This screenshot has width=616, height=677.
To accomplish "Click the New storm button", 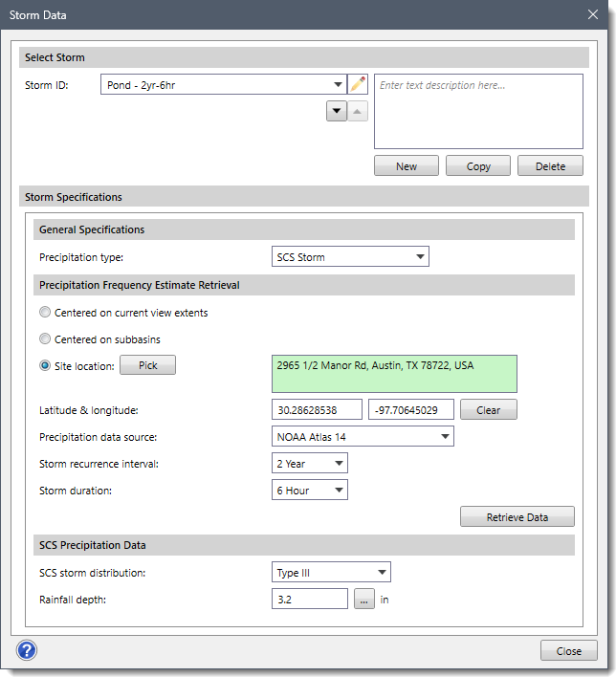I will click(x=407, y=165).
